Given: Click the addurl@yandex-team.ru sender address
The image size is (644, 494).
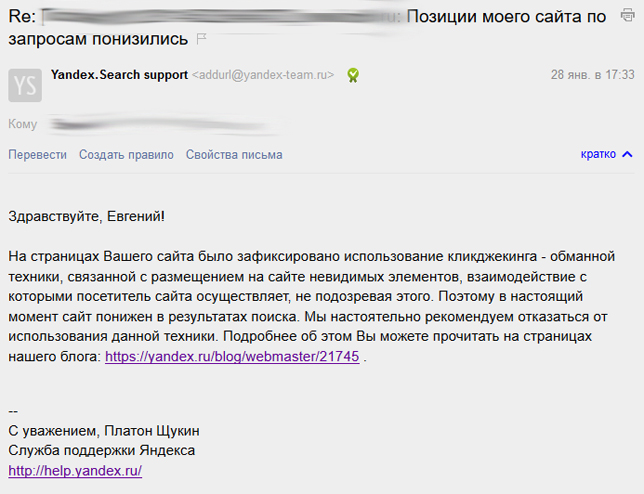Looking at the screenshot, I should (x=263, y=75).
